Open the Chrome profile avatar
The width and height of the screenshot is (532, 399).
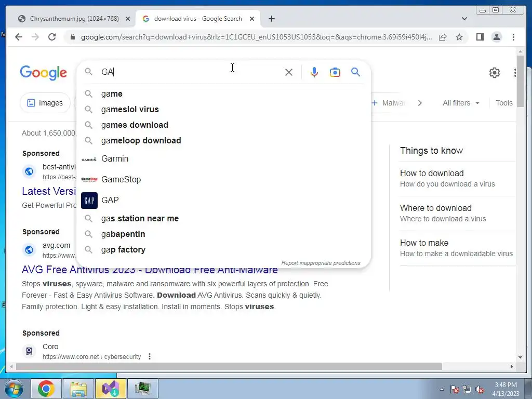pyautogui.click(x=496, y=37)
